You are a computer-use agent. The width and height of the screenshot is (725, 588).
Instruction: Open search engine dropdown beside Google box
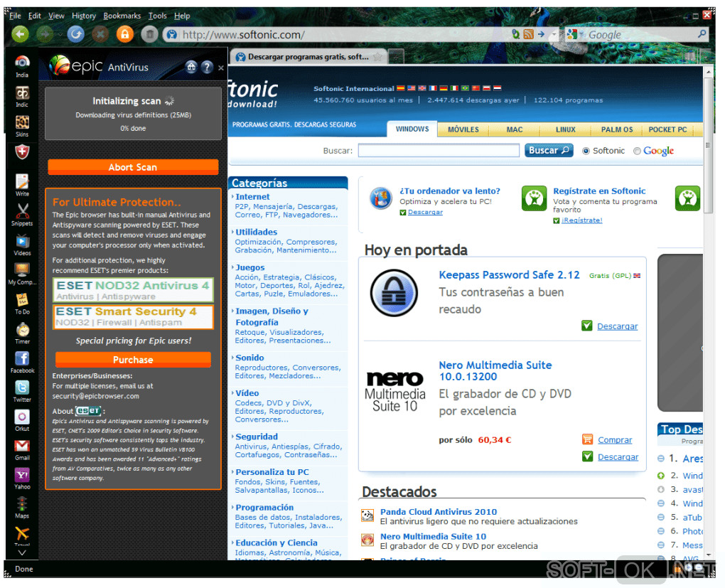pyautogui.click(x=580, y=35)
